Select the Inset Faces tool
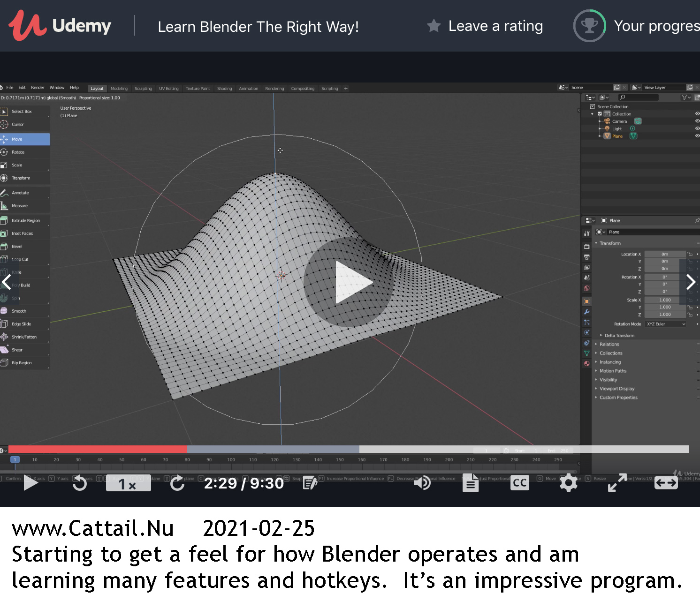This screenshot has height=601, width=700. point(25,233)
